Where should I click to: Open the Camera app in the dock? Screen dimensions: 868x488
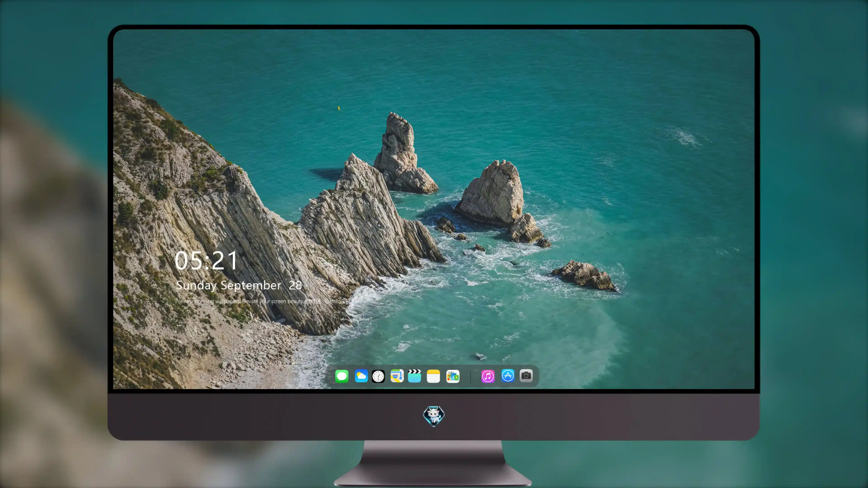coord(526,375)
